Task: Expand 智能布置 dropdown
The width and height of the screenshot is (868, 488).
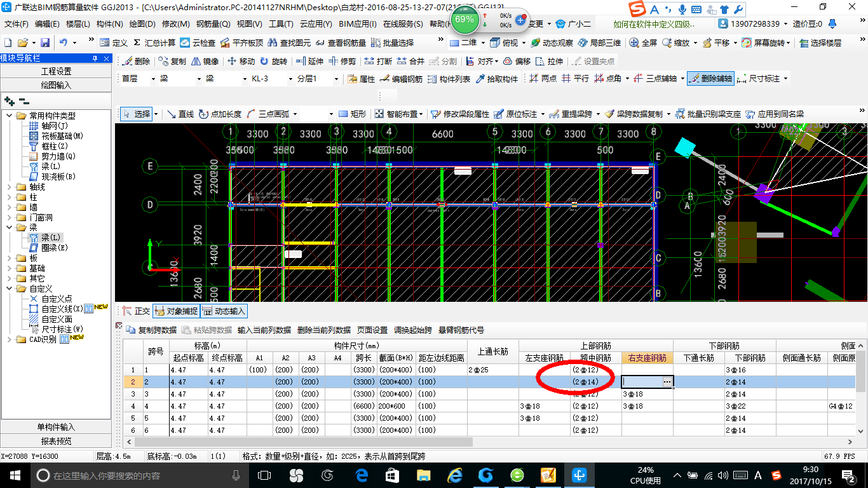Action: 421,114
